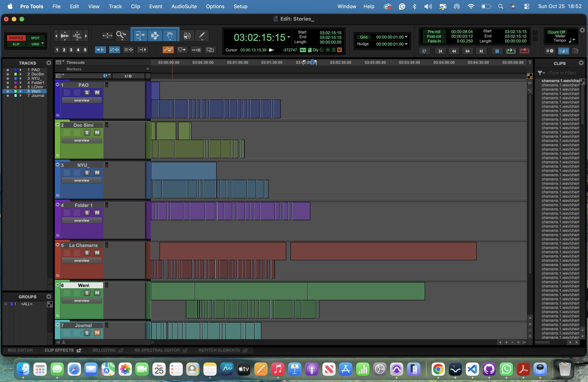Viewport: 588px width, 382px height.
Task: Open the Setup menu
Action: click(240, 6)
